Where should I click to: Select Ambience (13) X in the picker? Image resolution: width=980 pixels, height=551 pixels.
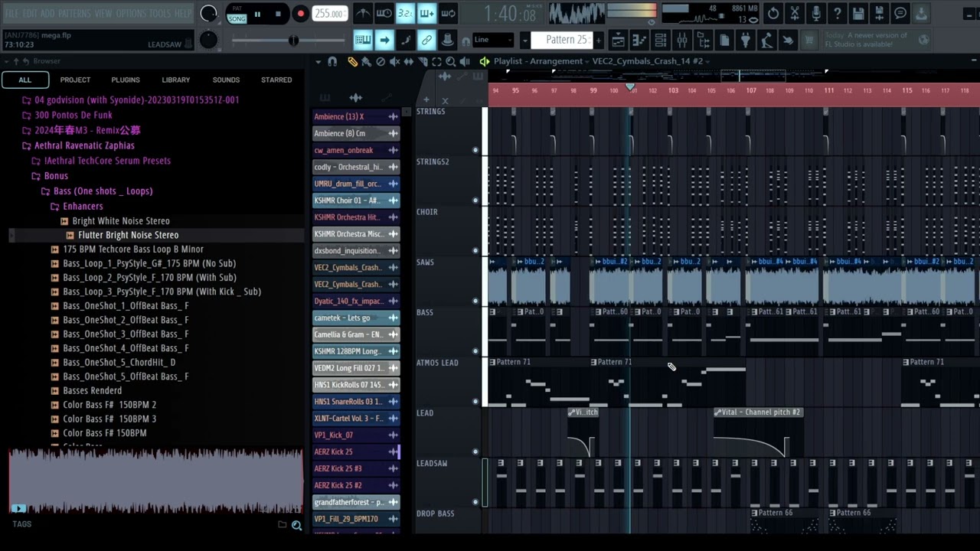point(356,116)
